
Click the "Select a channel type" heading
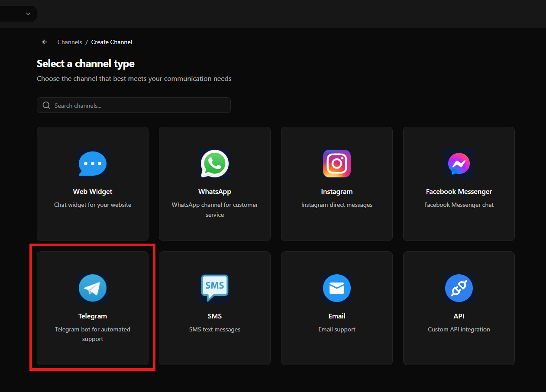pos(86,64)
